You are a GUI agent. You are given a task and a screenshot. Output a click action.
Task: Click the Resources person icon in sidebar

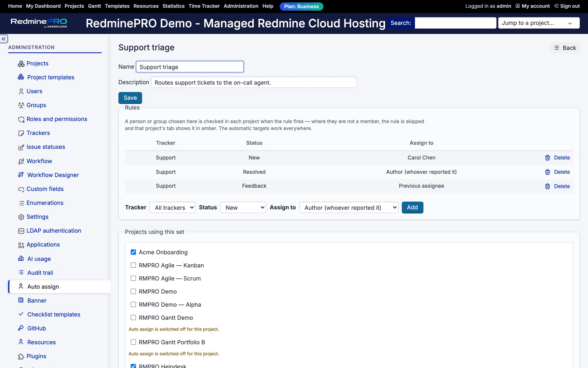pos(21,342)
